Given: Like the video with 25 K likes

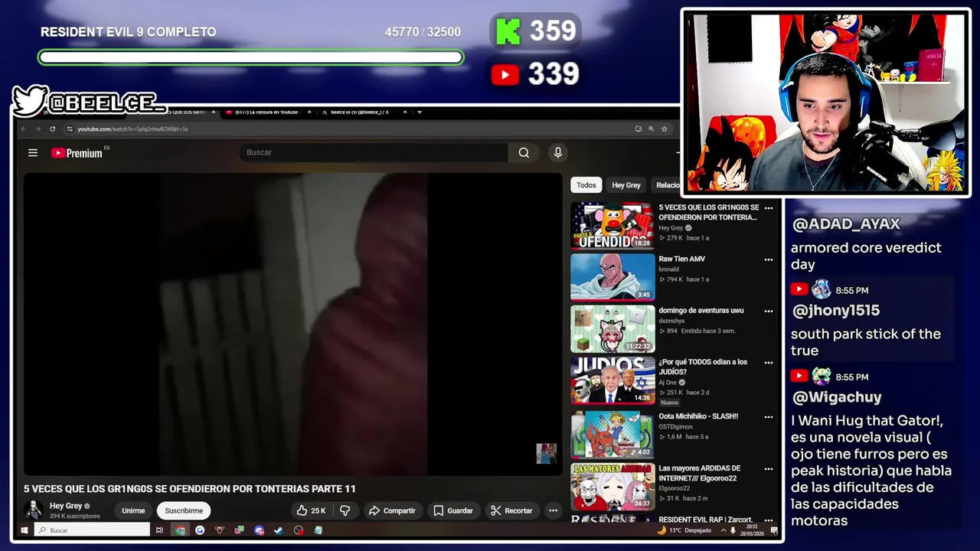Looking at the screenshot, I should pos(312,510).
